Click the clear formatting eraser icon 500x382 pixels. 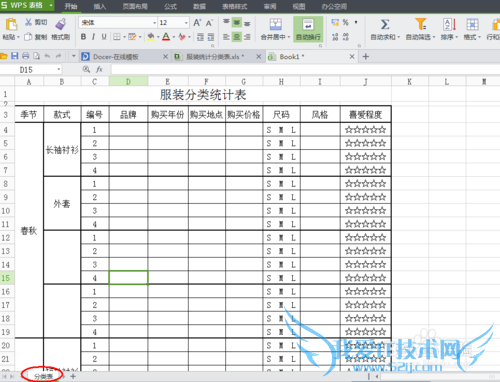pos(182,37)
